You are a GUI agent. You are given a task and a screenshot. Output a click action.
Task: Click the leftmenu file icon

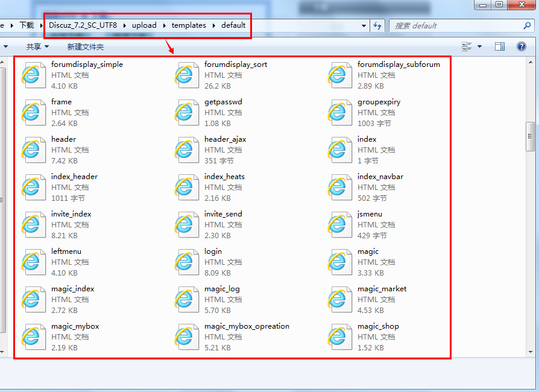click(x=34, y=262)
